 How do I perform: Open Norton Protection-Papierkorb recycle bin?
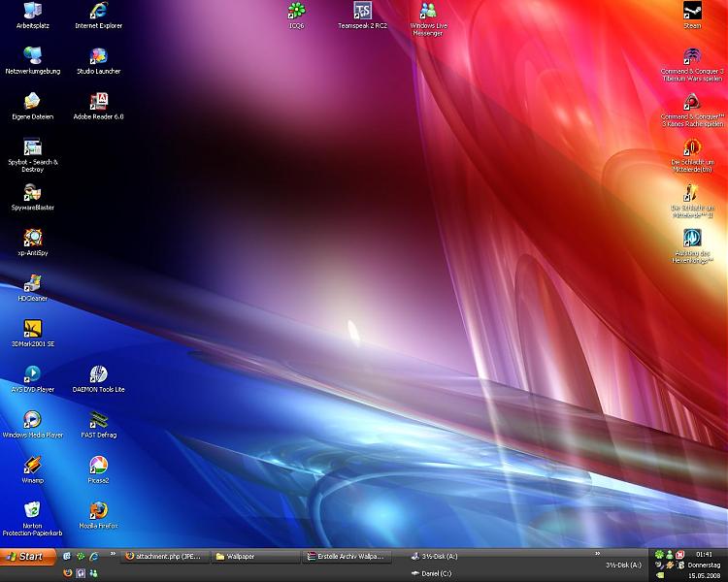pyautogui.click(x=32, y=510)
